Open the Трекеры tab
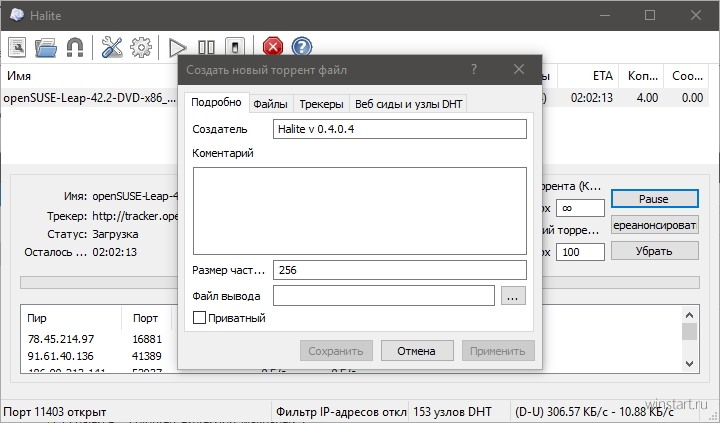Viewport: 720px width, 423px height. [x=321, y=104]
